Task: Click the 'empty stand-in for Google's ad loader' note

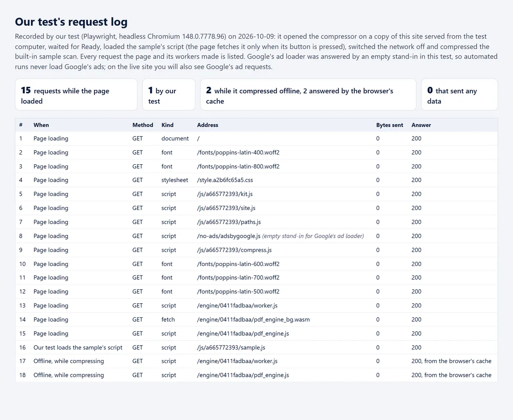Action: tap(313, 236)
